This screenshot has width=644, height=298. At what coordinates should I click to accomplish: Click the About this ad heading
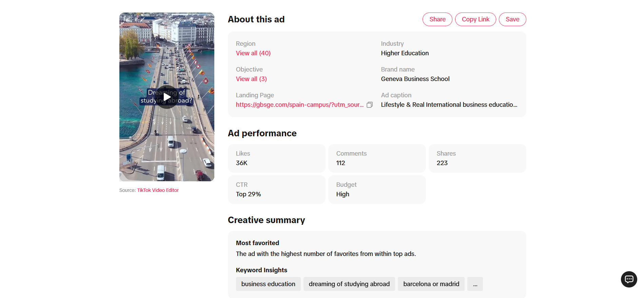click(256, 19)
